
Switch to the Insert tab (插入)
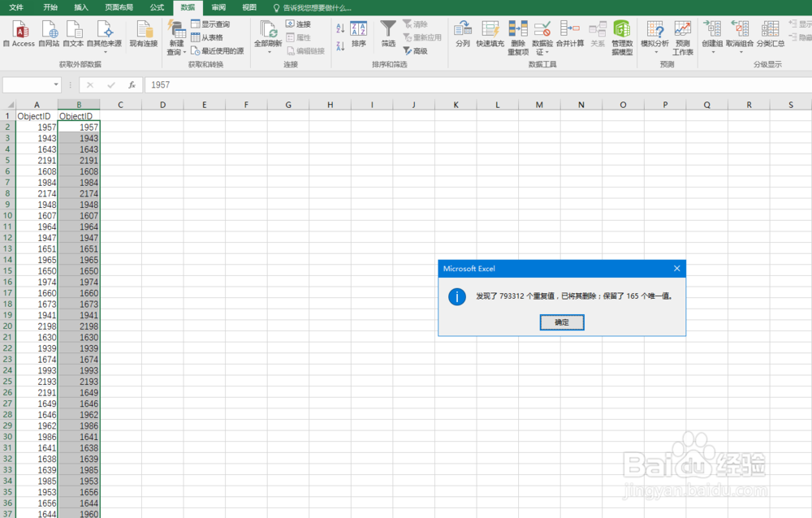tap(81, 7)
